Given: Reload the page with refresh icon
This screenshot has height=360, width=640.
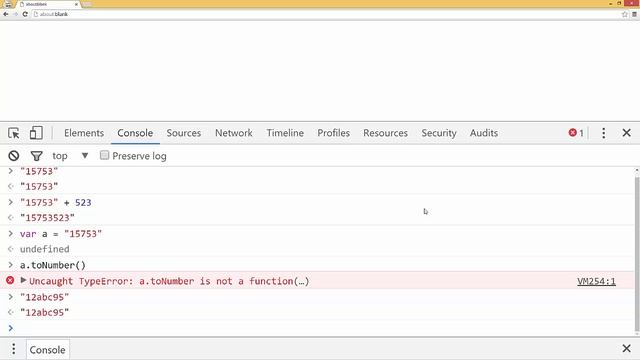Looking at the screenshot, I should click(x=25, y=14).
